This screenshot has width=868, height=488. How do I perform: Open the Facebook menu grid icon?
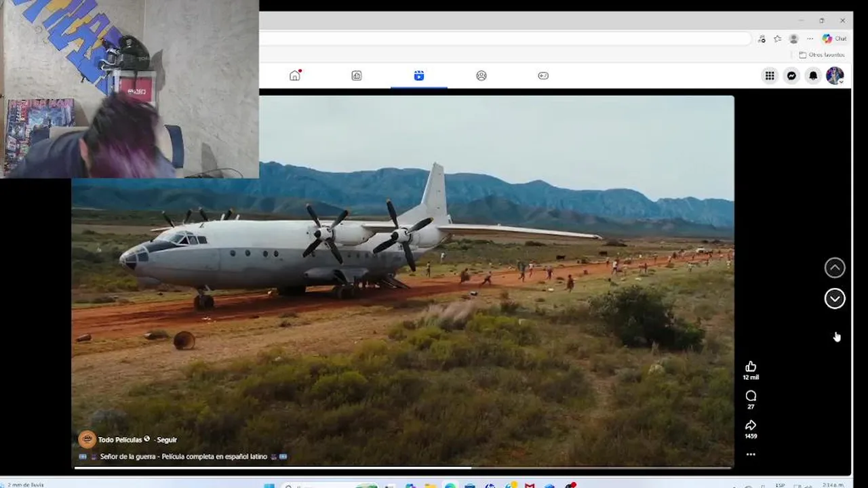(770, 76)
